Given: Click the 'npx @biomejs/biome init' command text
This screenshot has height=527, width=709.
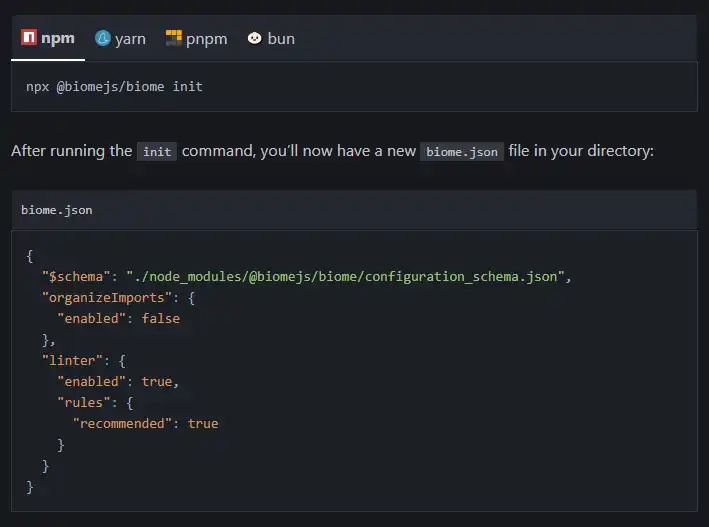Looking at the screenshot, I should tap(114, 86).
